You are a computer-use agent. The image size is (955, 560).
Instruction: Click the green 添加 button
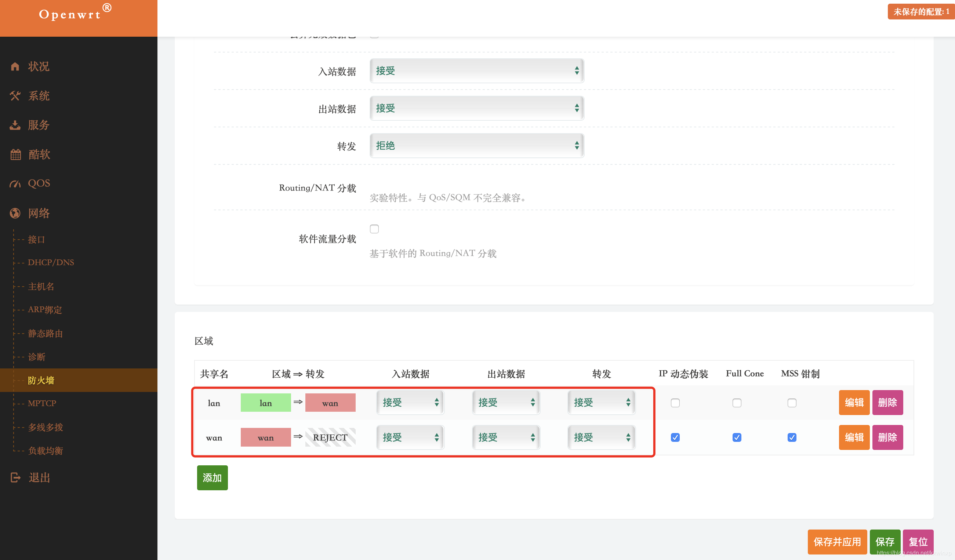(212, 478)
